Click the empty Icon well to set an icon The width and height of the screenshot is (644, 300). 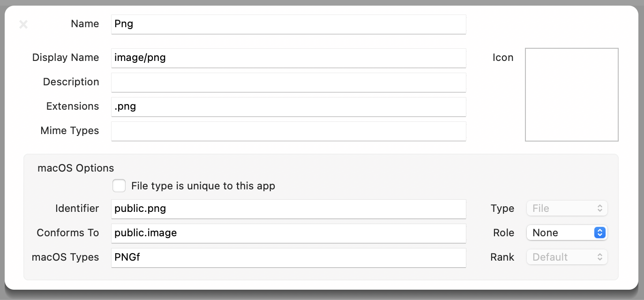tap(572, 95)
